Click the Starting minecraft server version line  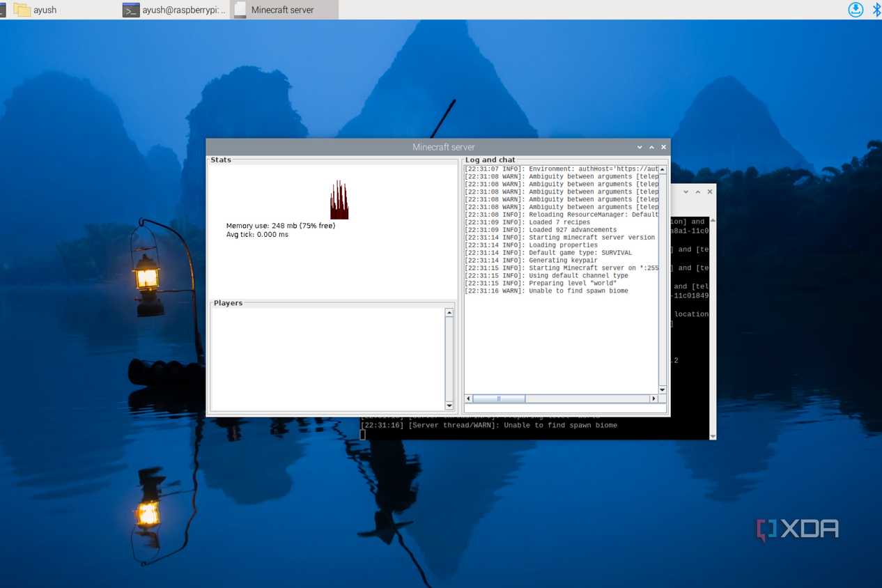560,238
